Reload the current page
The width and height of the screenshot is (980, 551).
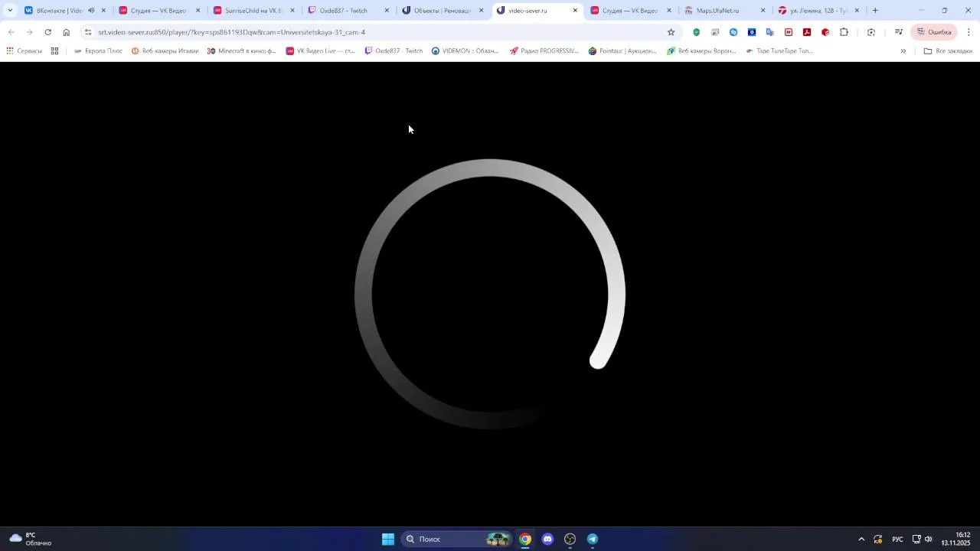coord(47,32)
